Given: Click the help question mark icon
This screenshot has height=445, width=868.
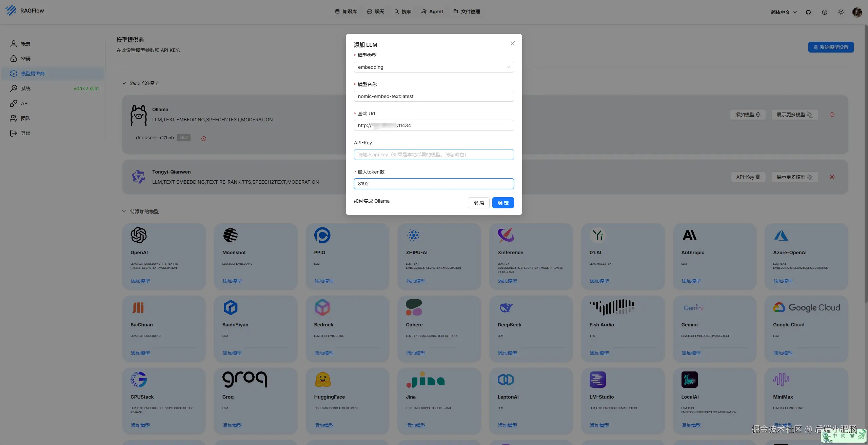Looking at the screenshot, I should click(x=825, y=12).
